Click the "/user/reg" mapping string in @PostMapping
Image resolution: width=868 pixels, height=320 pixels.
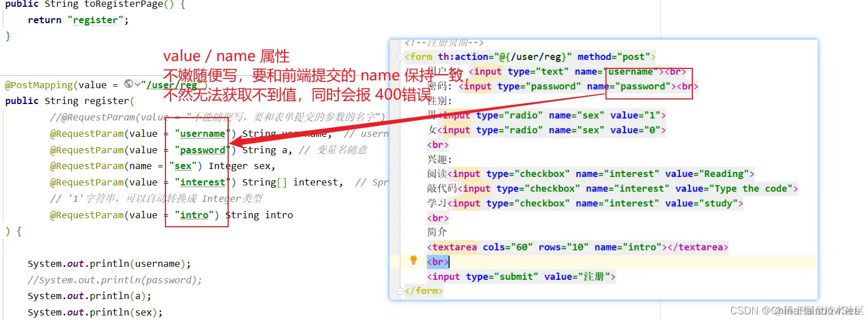pos(172,85)
